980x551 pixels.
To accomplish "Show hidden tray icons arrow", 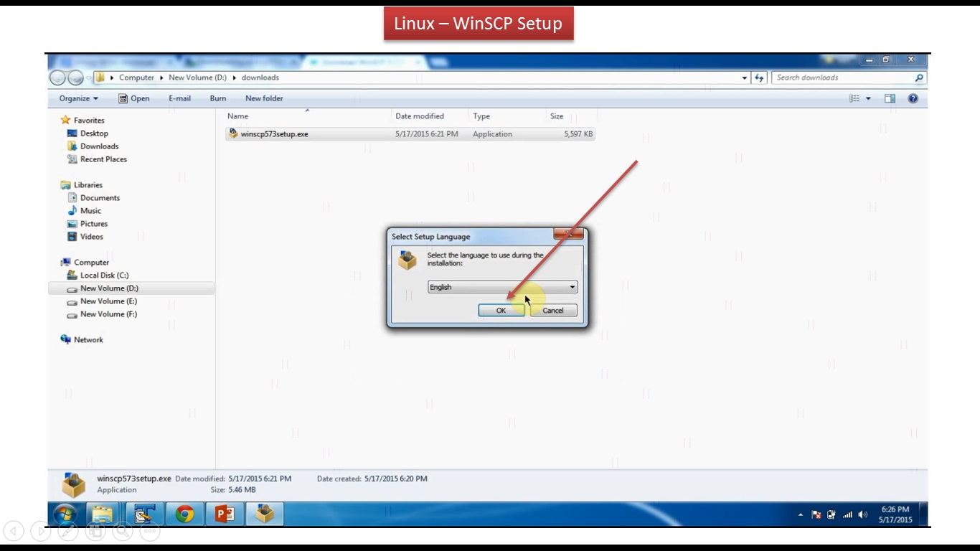I will pyautogui.click(x=801, y=514).
